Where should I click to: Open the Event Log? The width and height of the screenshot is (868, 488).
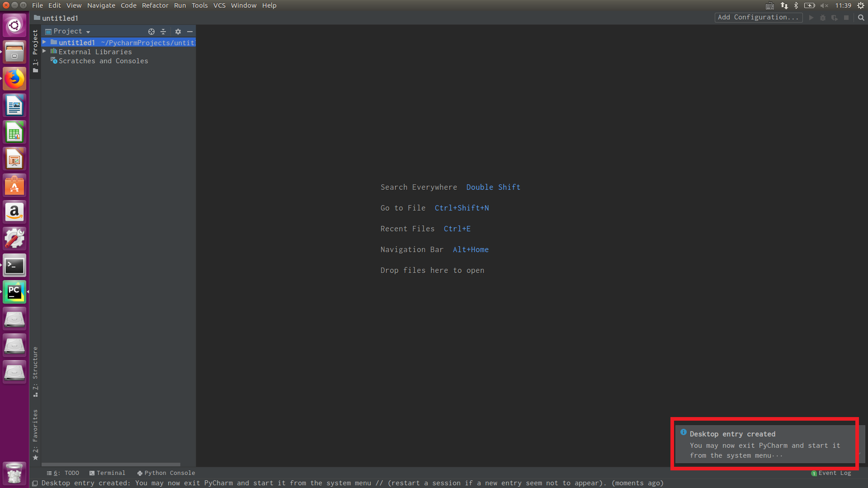(834, 473)
